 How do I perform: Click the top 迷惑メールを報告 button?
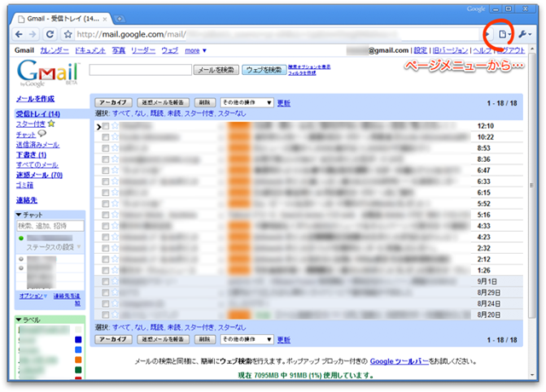tap(163, 102)
